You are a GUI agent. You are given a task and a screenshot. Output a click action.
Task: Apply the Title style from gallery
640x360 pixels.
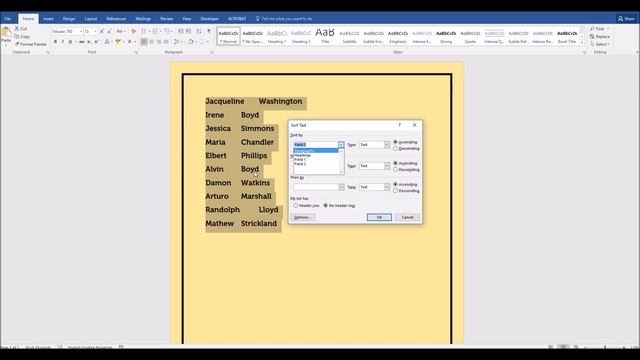pyautogui.click(x=325, y=36)
